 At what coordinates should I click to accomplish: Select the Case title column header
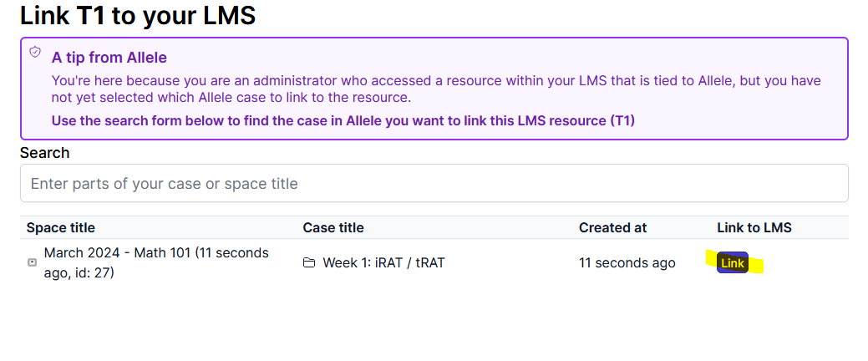332,227
